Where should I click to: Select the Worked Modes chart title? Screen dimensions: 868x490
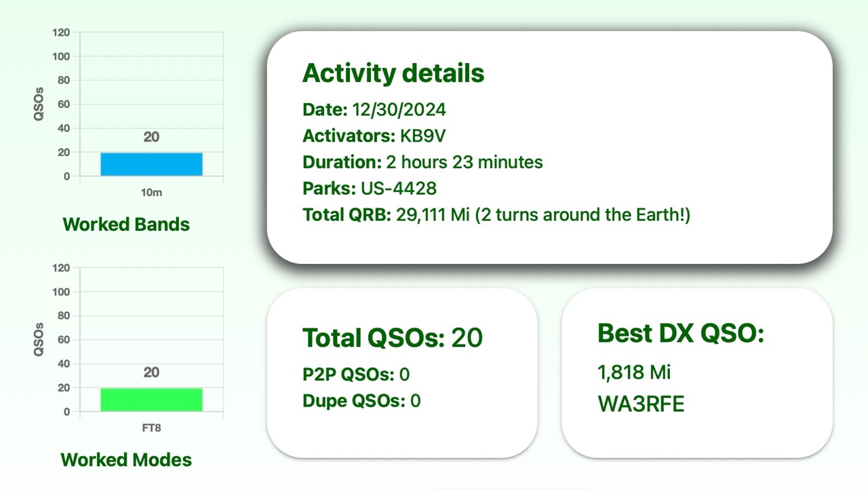pyautogui.click(x=126, y=459)
